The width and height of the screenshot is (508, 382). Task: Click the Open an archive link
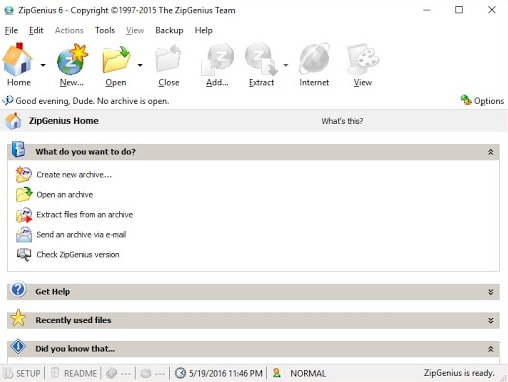[x=65, y=195]
